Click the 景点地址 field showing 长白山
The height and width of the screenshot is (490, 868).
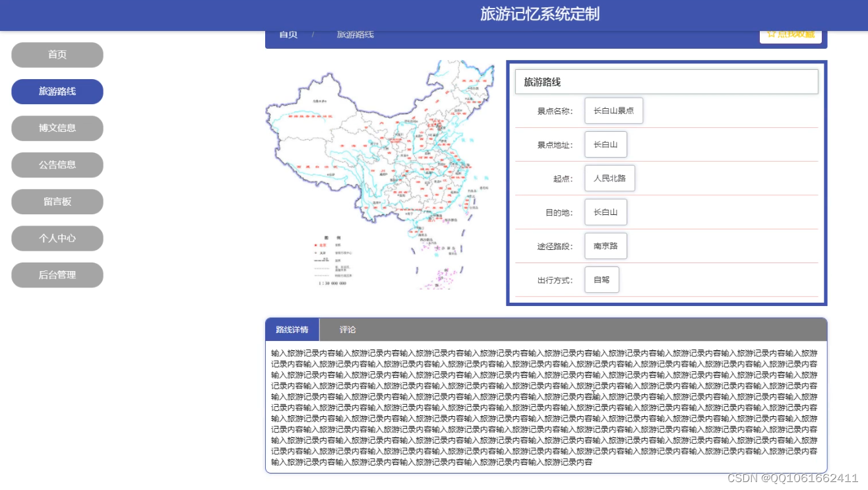click(605, 144)
